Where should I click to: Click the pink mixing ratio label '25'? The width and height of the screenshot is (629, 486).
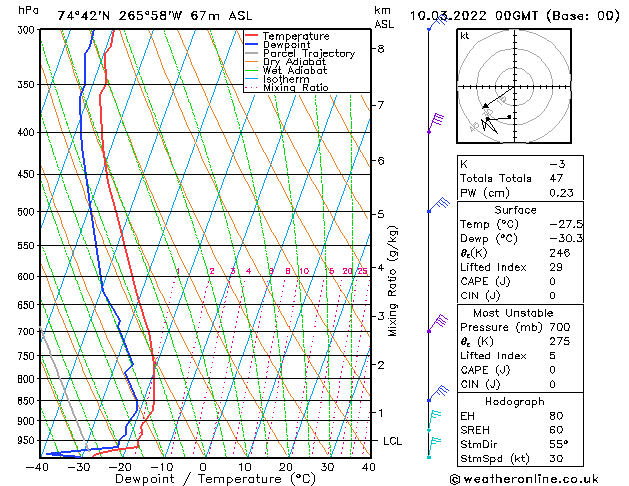[362, 271]
